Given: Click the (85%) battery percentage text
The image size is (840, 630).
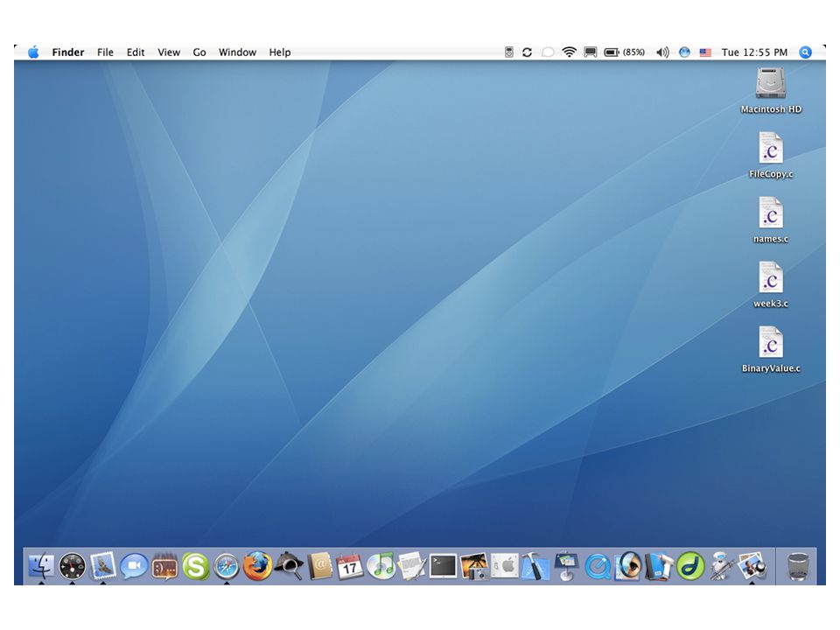Looking at the screenshot, I should [x=633, y=52].
